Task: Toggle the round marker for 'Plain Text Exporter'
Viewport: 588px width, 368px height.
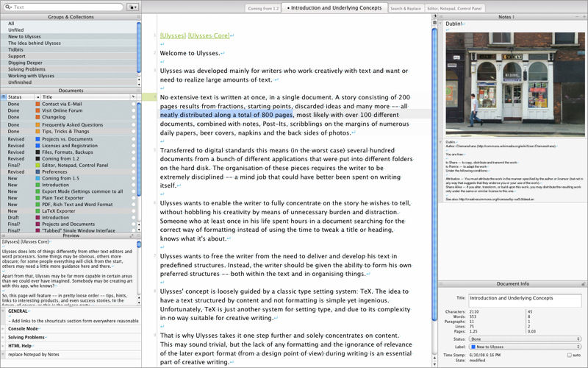Action: (x=134, y=198)
